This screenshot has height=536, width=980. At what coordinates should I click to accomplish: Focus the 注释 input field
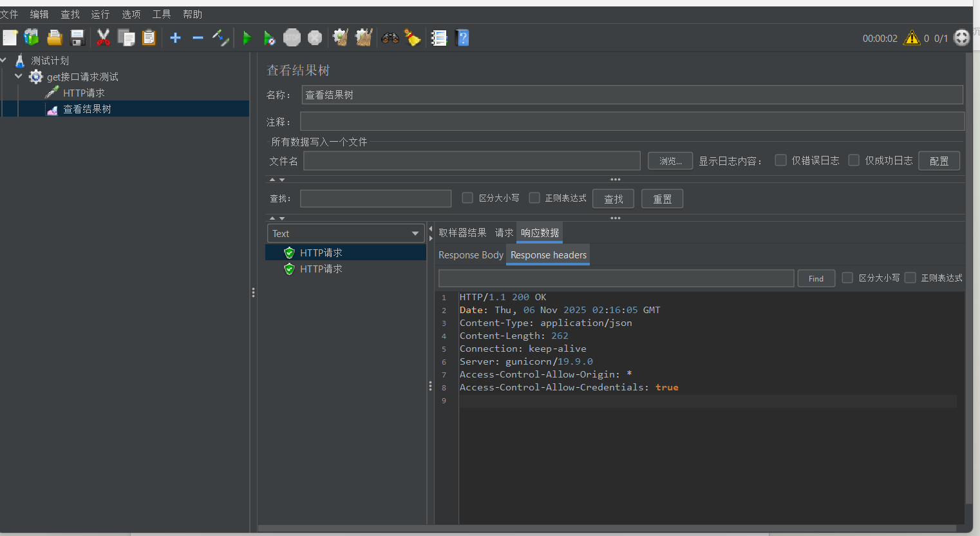click(x=632, y=121)
